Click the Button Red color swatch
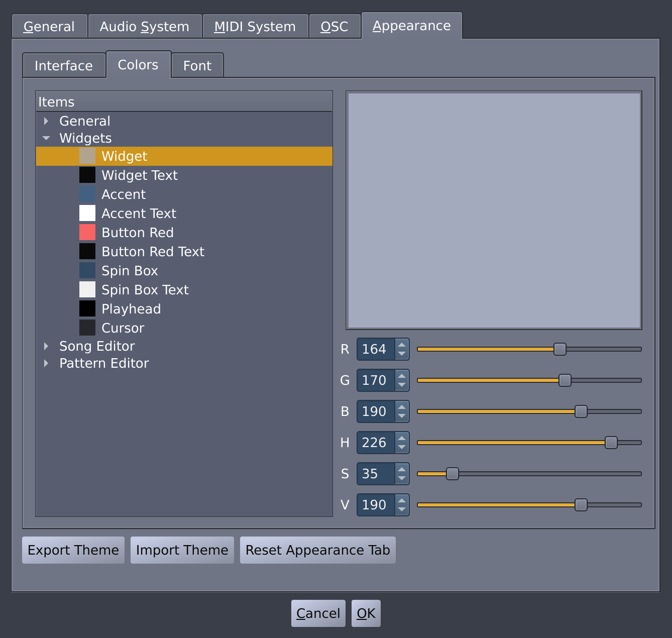 [x=87, y=232]
